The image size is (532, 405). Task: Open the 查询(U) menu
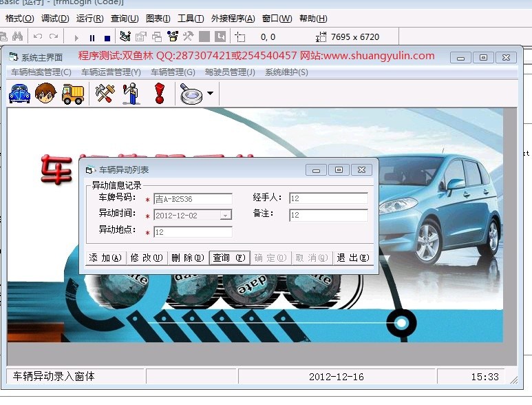click(x=125, y=19)
